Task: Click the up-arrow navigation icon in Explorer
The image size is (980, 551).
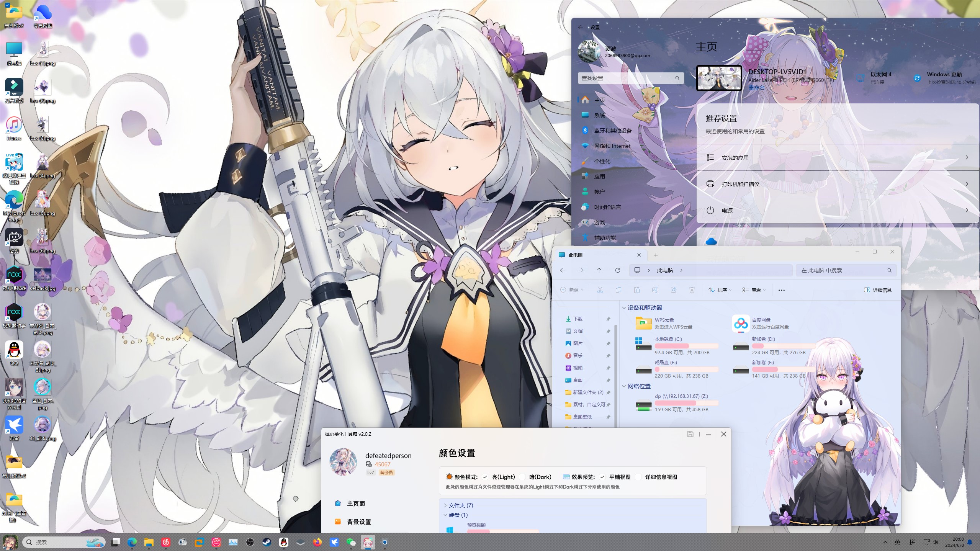Action: pyautogui.click(x=599, y=270)
